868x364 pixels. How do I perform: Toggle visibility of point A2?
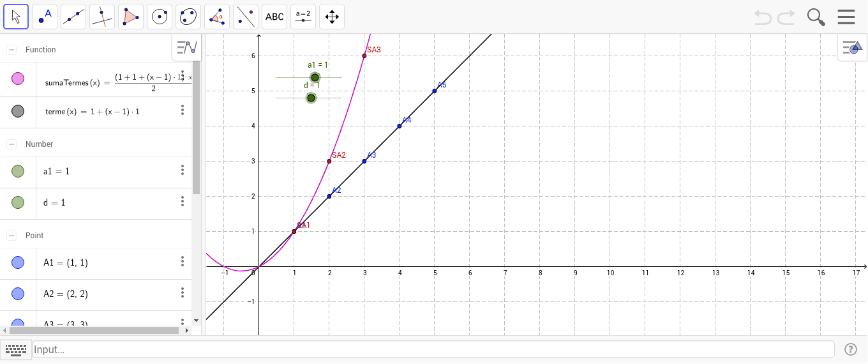[18, 294]
